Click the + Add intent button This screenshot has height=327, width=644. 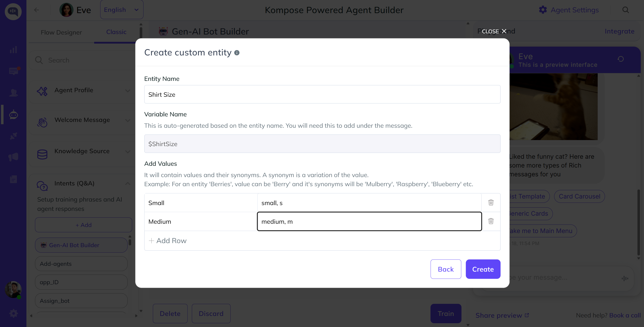84,225
